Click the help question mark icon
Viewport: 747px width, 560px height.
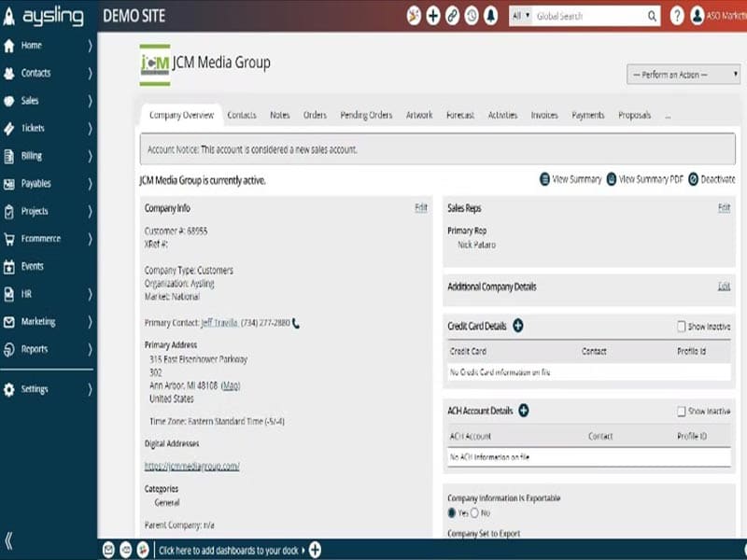tap(677, 16)
